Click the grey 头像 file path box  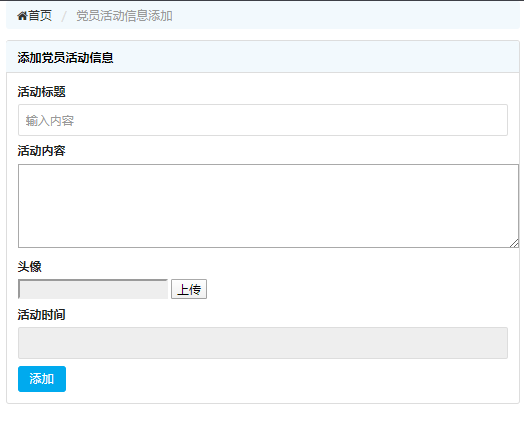93,289
